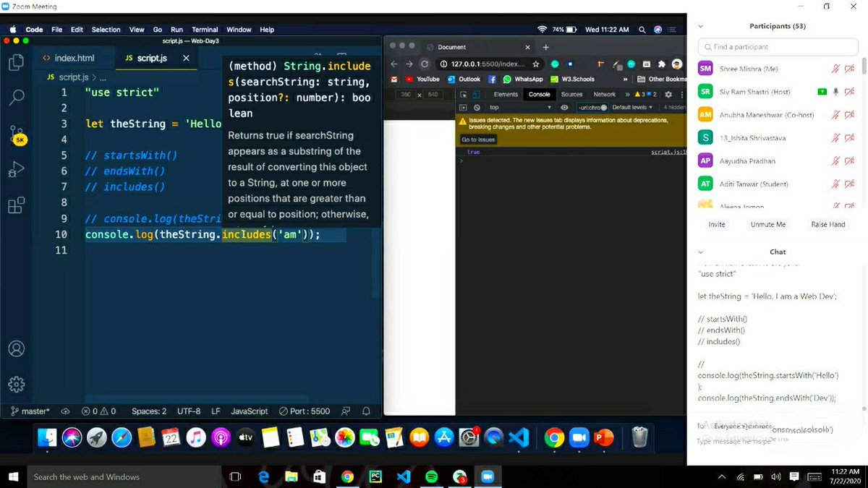
Task: Toggle Shree Mishra's video on
Action: 849,69
